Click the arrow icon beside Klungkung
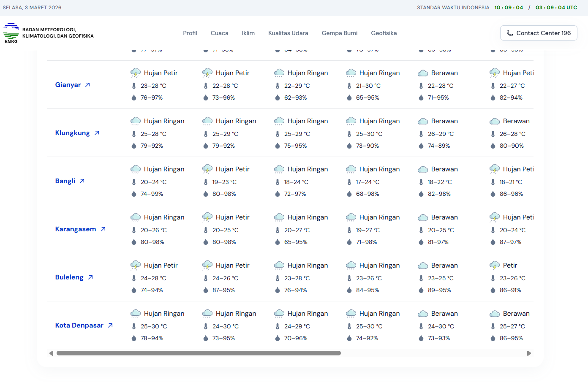 point(97,133)
